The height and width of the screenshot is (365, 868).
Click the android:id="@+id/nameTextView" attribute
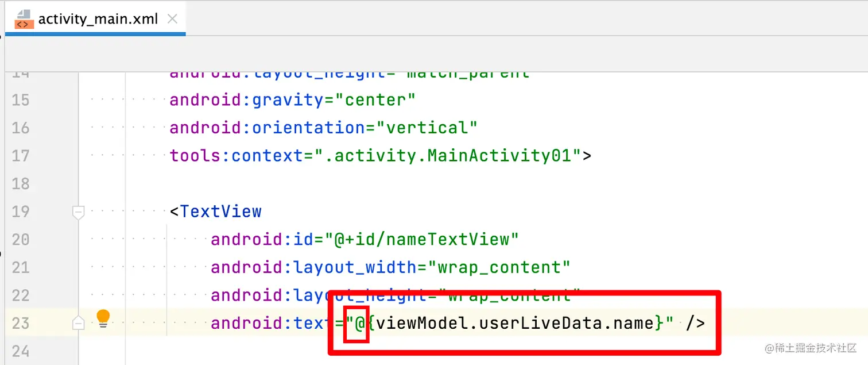coord(365,239)
